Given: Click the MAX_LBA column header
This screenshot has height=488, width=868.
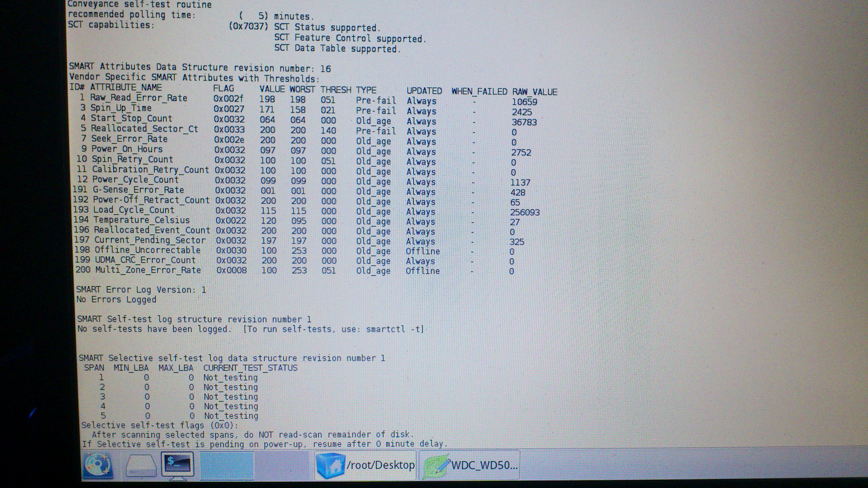Looking at the screenshot, I should click(x=176, y=368).
